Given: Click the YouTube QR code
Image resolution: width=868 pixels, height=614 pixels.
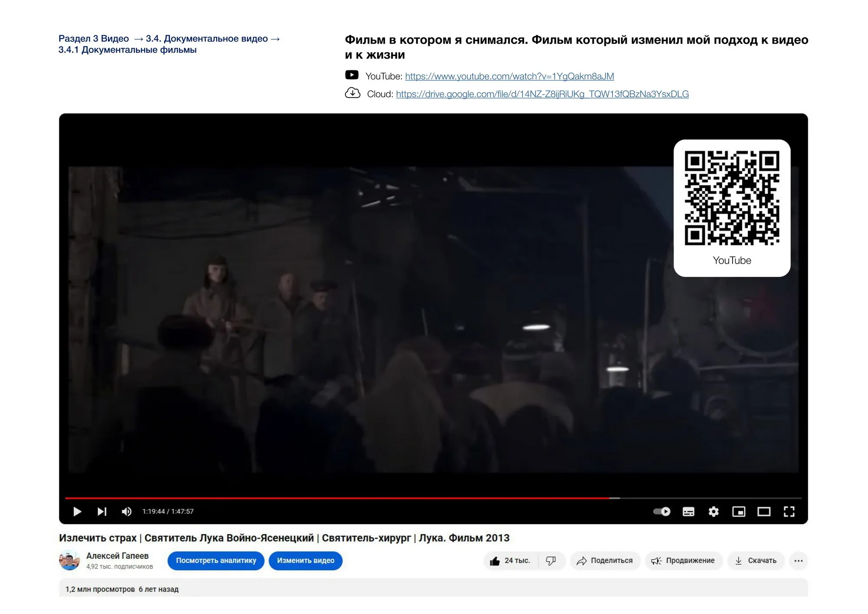Looking at the screenshot, I should click(x=732, y=198).
